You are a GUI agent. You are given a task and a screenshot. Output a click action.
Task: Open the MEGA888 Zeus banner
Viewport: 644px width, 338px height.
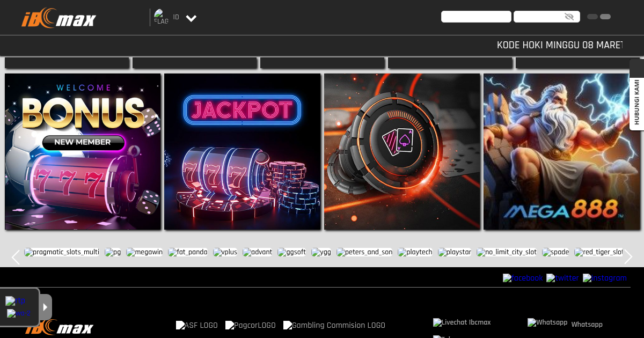tap(561, 152)
